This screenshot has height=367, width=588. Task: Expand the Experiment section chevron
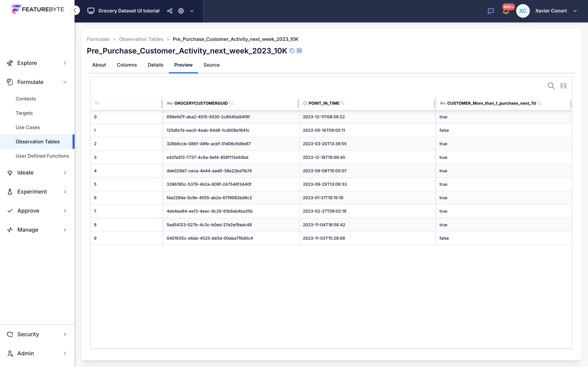click(x=65, y=192)
